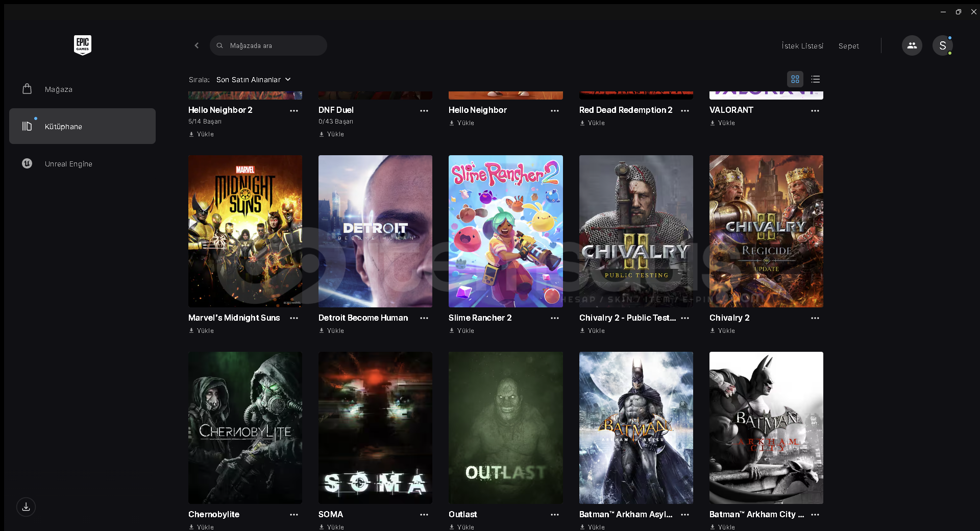This screenshot has width=980, height=531.
Task: Click the 5/14 Başarı achievements text
Action: pos(205,122)
